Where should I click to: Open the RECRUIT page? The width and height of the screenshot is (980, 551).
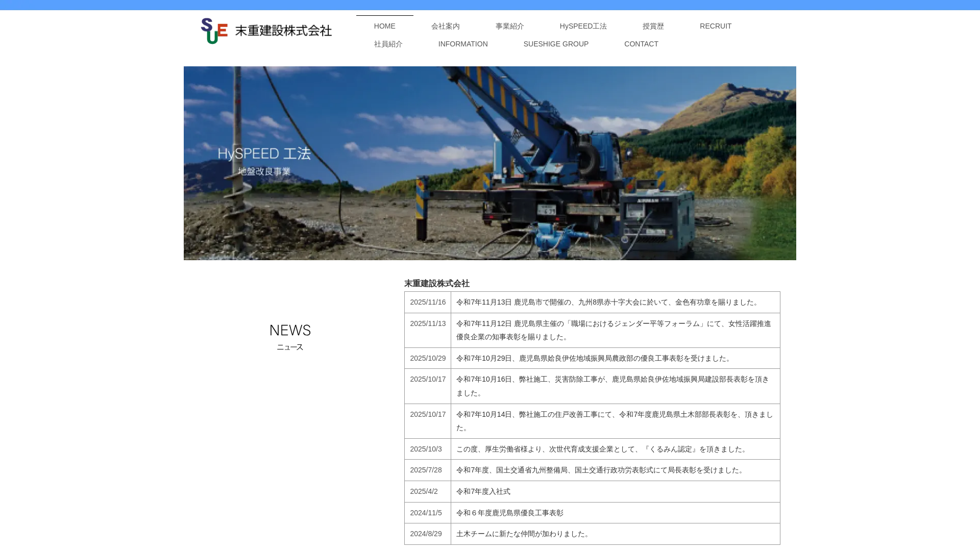click(715, 26)
